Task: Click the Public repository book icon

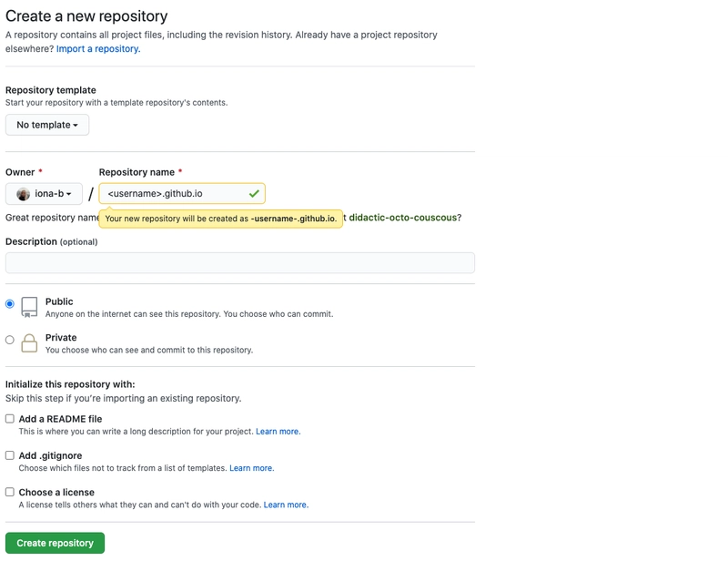Action: pos(29,307)
